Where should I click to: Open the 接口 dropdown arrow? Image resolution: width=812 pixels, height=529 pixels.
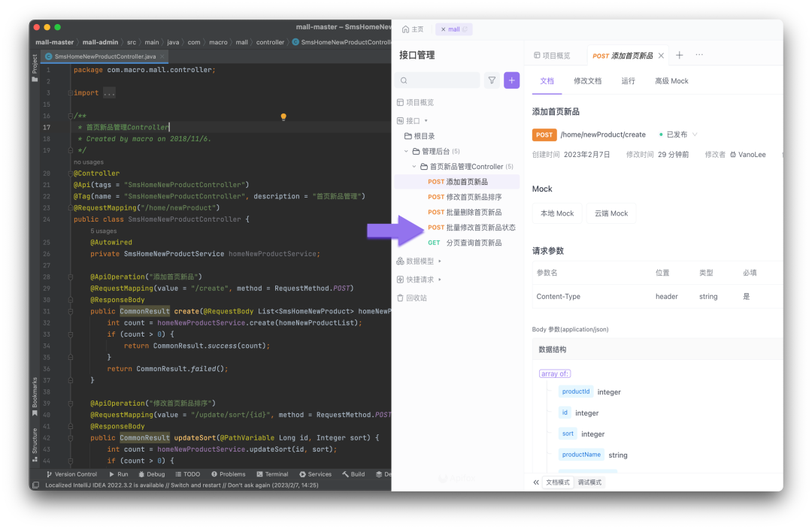(x=425, y=120)
